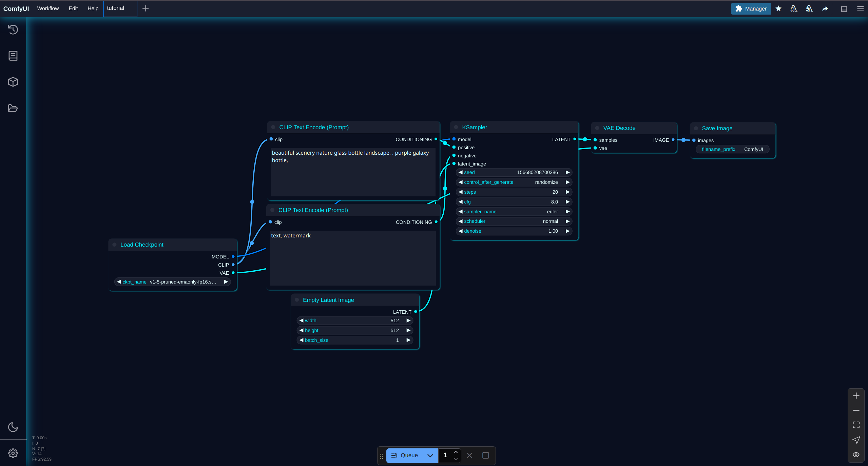Open the workflows sidebar panel
The image size is (868, 466).
13,55
